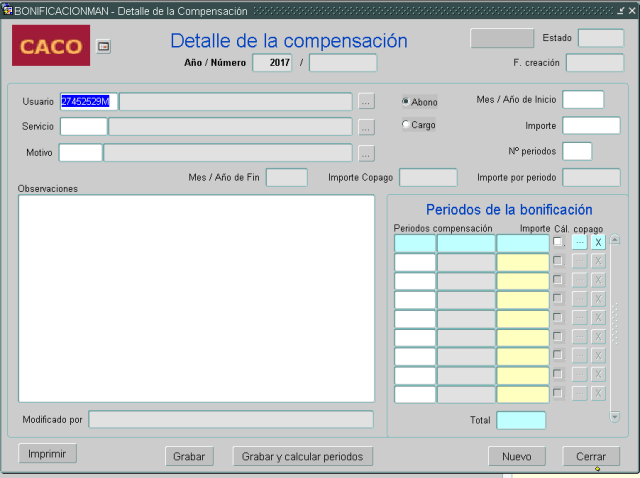This screenshot has width=640, height=478.
Task: Tick Cál. copago checkbox in first row
Action: [558, 241]
